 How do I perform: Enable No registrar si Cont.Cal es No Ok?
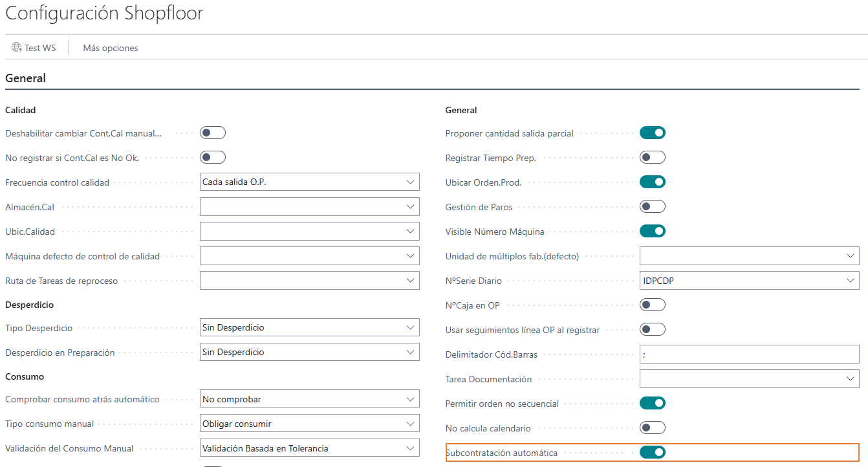click(212, 157)
